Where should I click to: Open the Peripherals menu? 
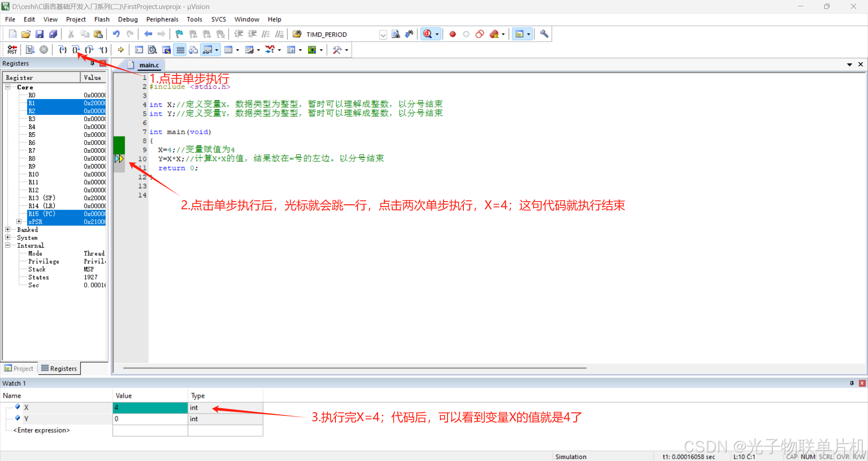pyautogui.click(x=162, y=19)
